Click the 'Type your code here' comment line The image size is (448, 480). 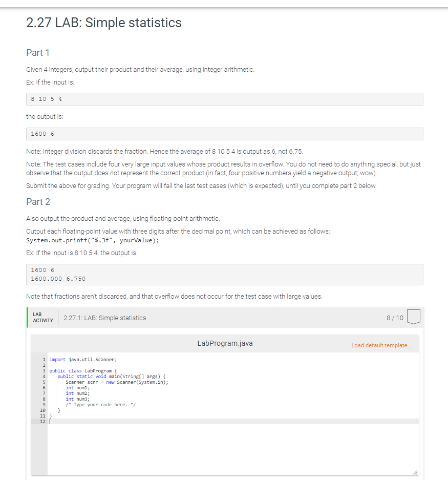101,405
